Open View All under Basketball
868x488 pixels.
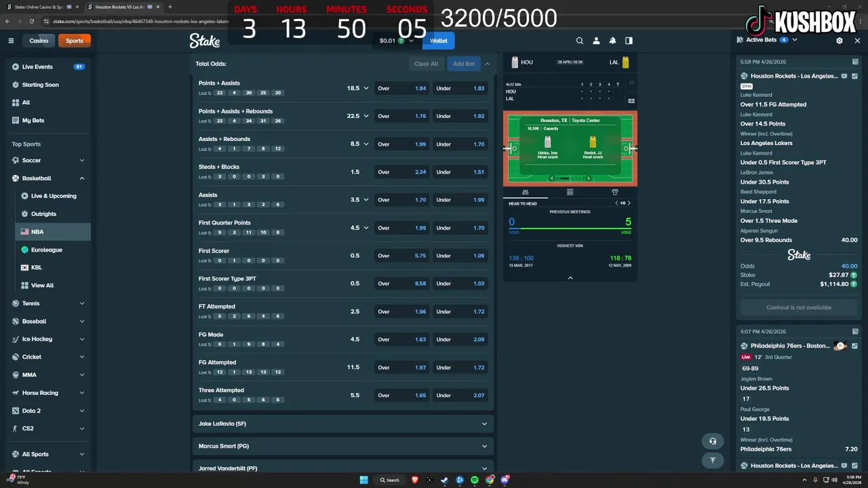[53, 285]
